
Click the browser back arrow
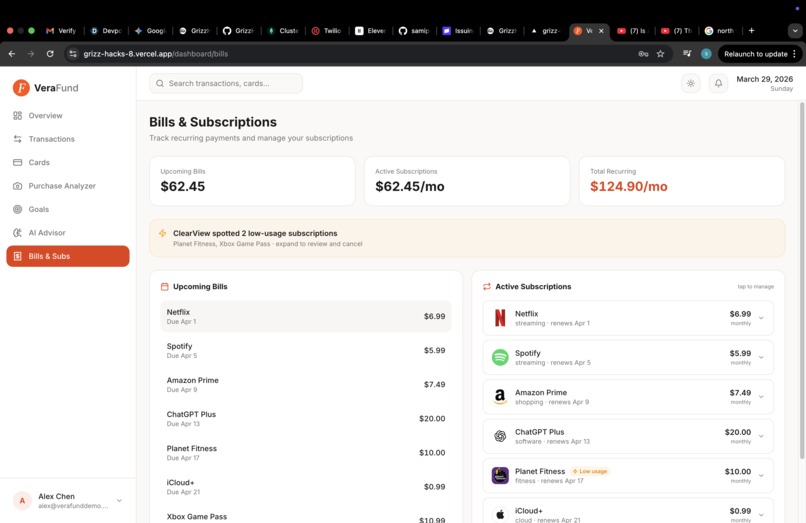[12, 53]
